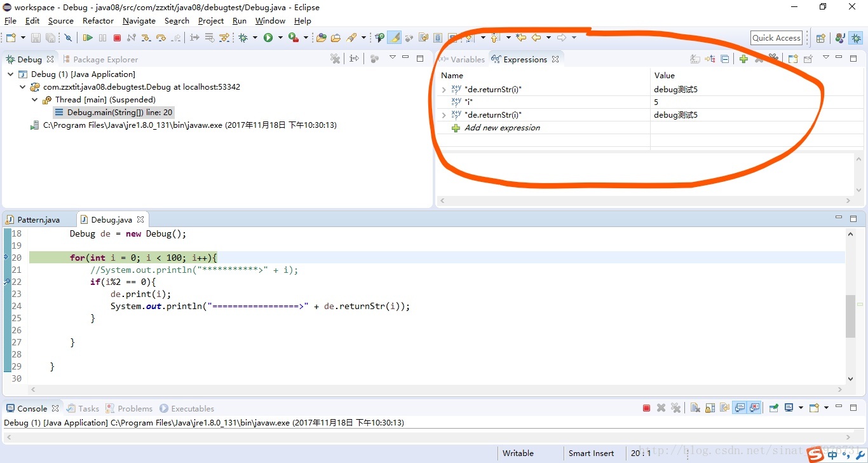Viewport: 868px width, 463px height.
Task: Click the Collapse All icon in the Expressions view
Action: click(x=724, y=59)
